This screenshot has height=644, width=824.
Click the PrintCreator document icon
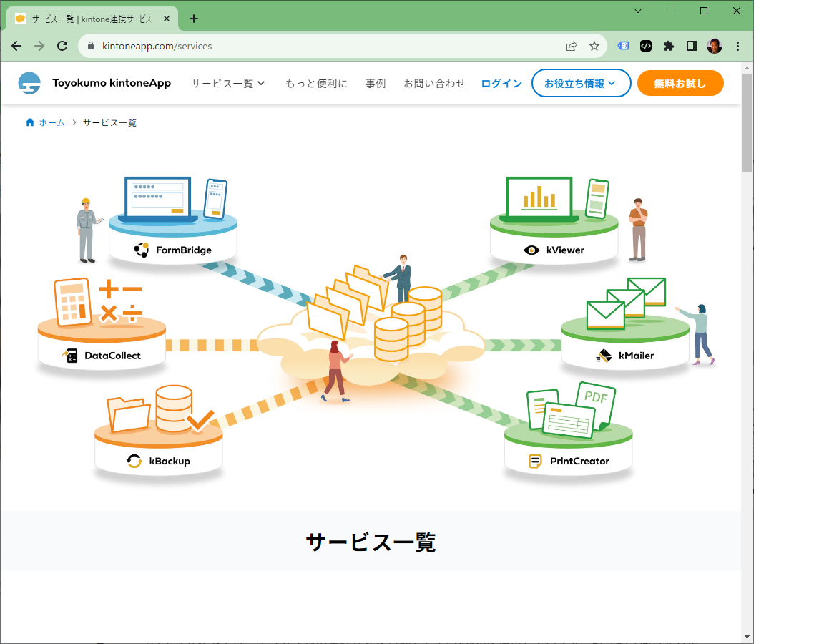click(x=535, y=461)
